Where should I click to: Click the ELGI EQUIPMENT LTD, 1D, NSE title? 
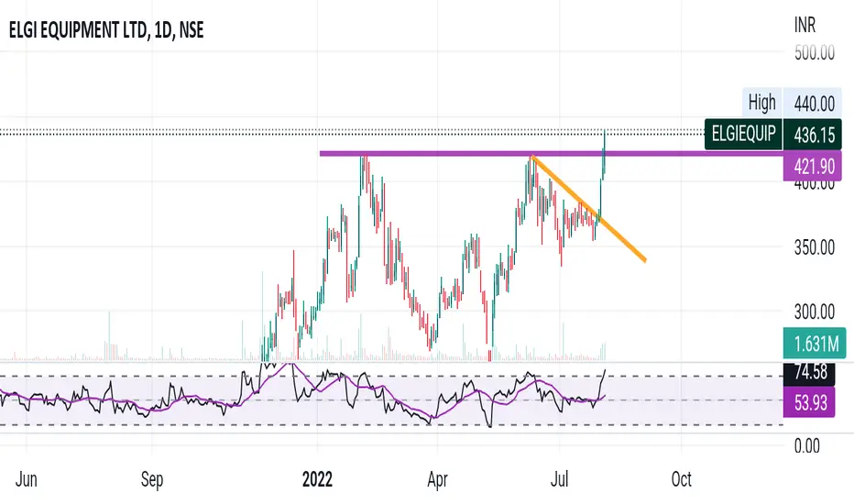pyautogui.click(x=106, y=30)
